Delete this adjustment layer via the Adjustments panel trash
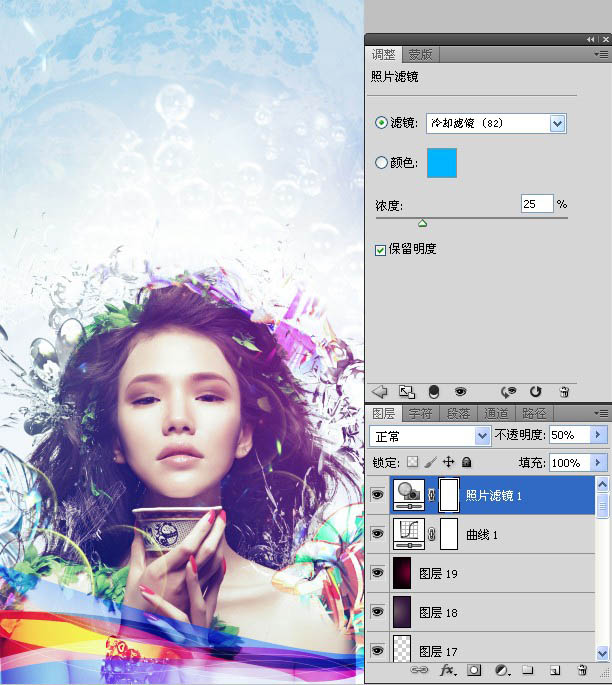This screenshot has height=685, width=612. click(x=564, y=392)
